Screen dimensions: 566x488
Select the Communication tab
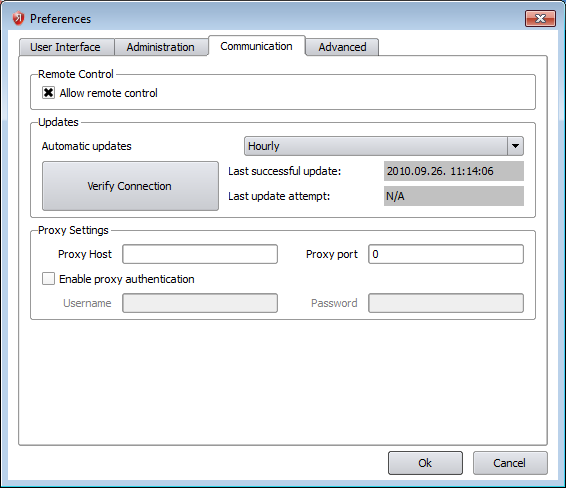click(257, 46)
